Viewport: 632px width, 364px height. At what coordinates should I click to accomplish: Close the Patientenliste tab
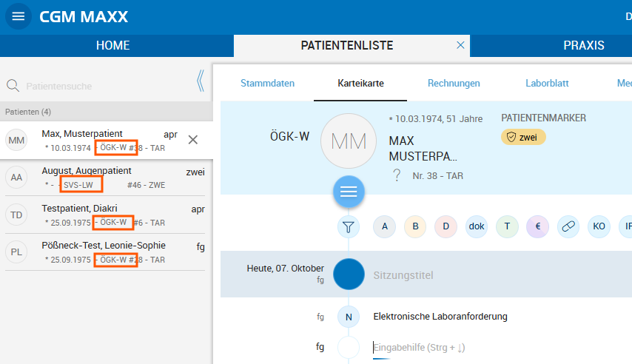[460, 46]
